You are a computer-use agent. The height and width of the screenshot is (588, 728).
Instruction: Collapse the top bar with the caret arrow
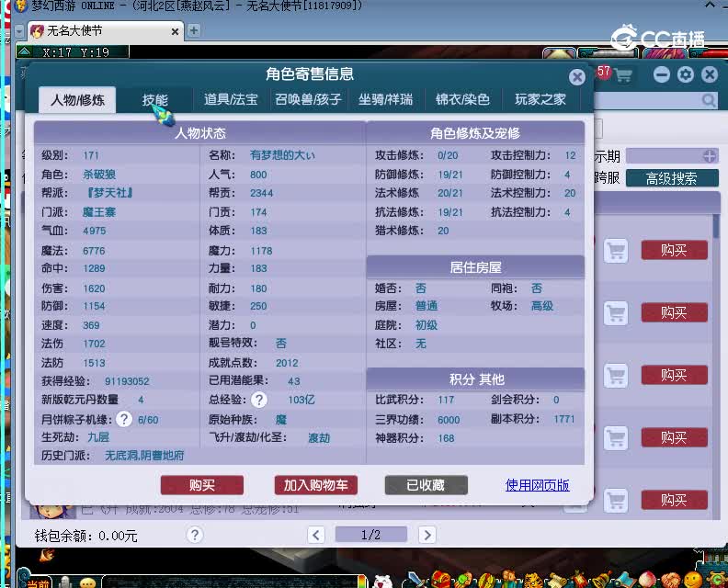[711, 5]
